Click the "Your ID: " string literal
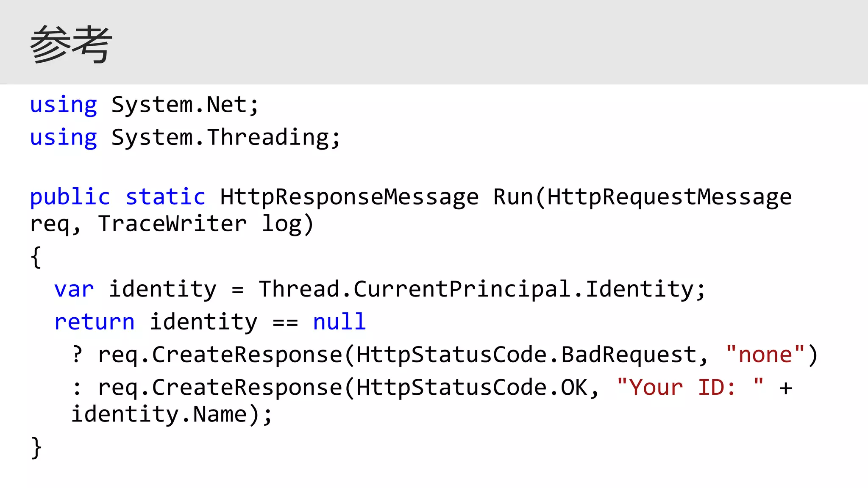 (690, 387)
